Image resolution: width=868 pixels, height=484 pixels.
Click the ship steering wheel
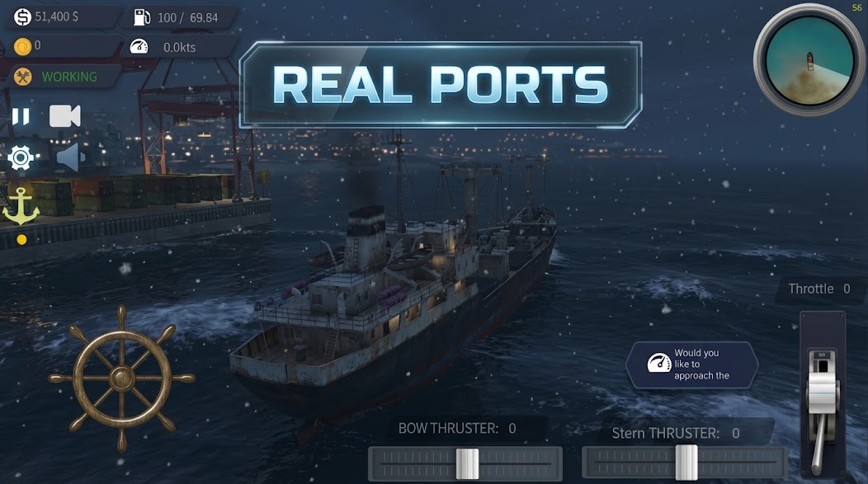click(x=122, y=378)
